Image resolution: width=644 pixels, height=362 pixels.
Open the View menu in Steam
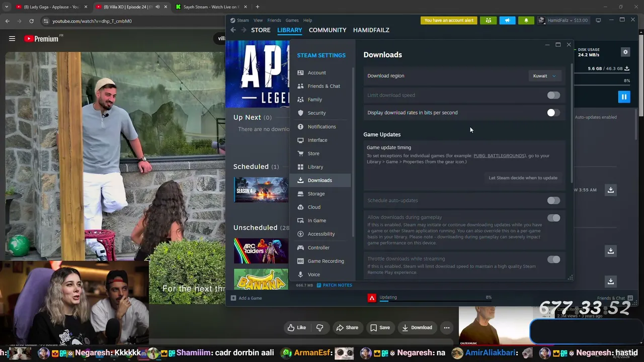tap(258, 20)
